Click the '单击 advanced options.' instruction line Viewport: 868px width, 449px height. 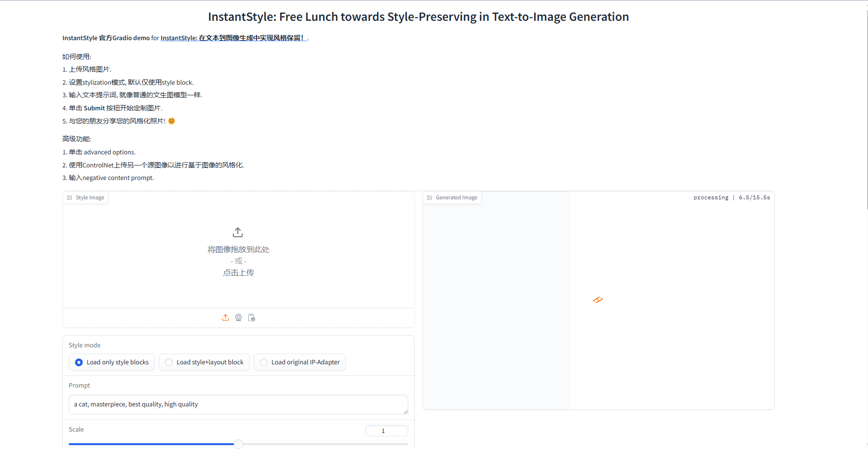[99, 152]
